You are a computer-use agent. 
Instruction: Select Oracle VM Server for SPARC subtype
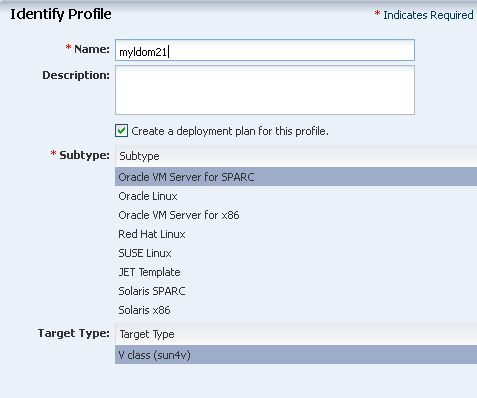[296, 177]
